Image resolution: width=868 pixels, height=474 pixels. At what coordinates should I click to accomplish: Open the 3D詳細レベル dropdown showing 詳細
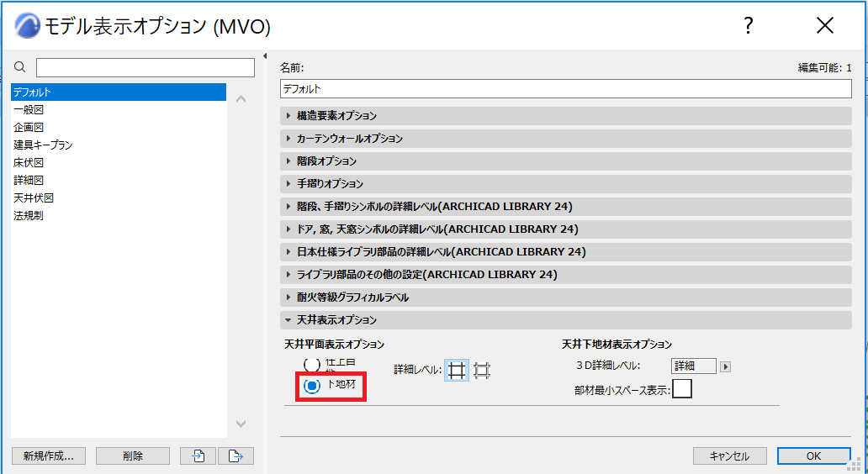click(x=694, y=366)
